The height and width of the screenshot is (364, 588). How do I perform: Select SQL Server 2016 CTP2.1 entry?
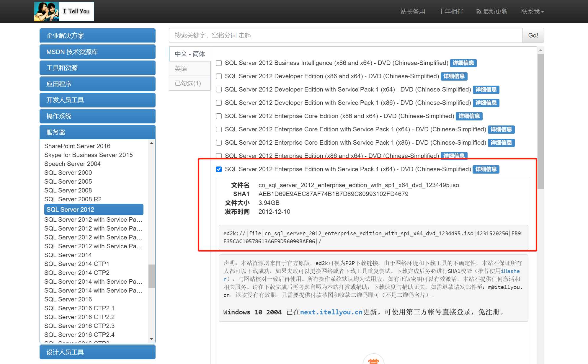79,308
